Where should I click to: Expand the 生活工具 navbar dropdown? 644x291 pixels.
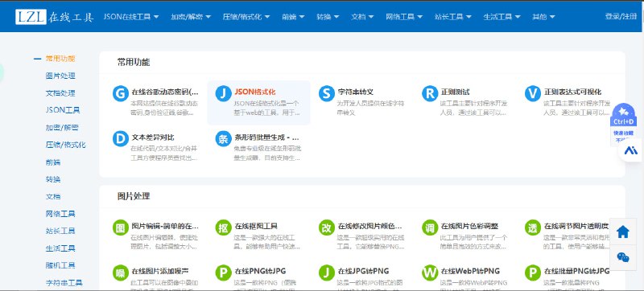(502, 17)
